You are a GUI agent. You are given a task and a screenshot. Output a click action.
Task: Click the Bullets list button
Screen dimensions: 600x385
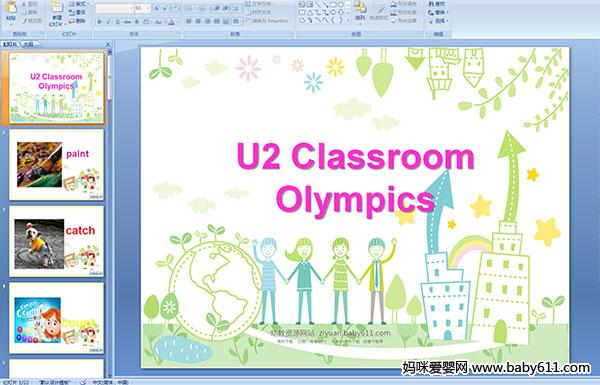coord(191,8)
